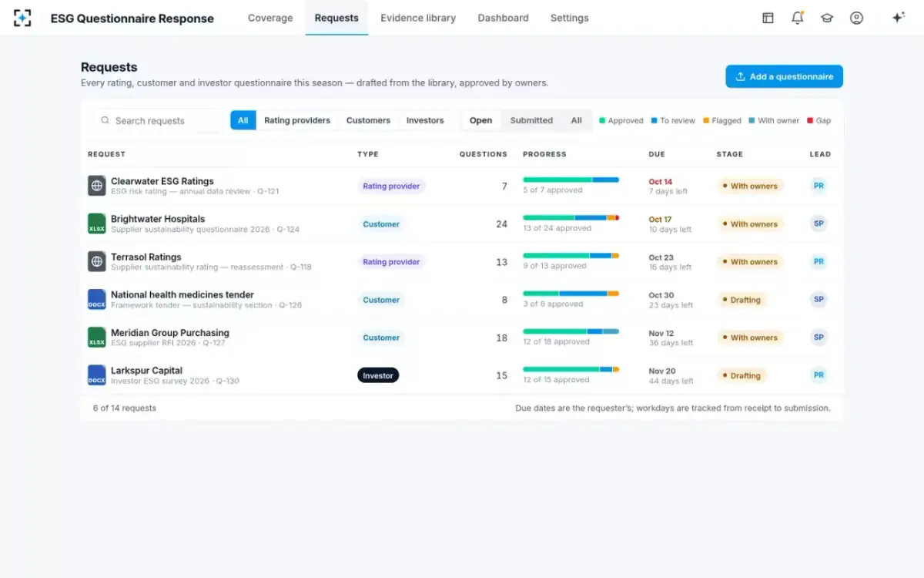The height and width of the screenshot is (578, 924).
Task: Click the app logo in the header
Action: point(22,18)
